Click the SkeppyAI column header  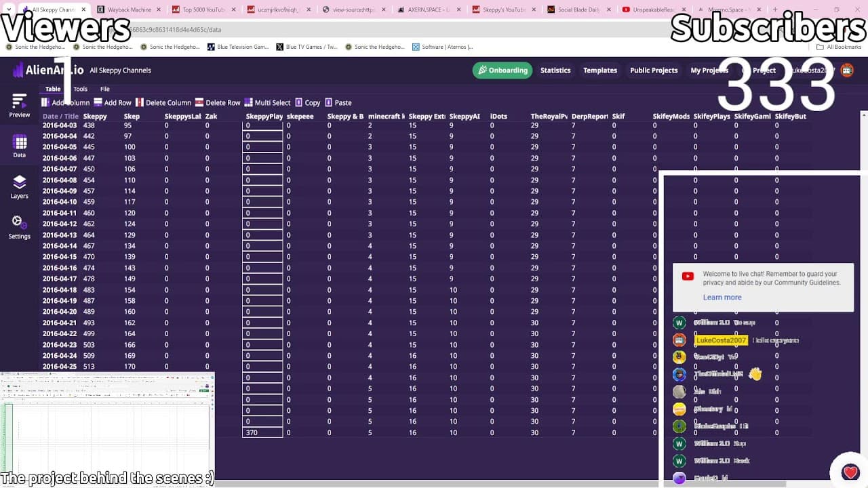[x=465, y=117]
